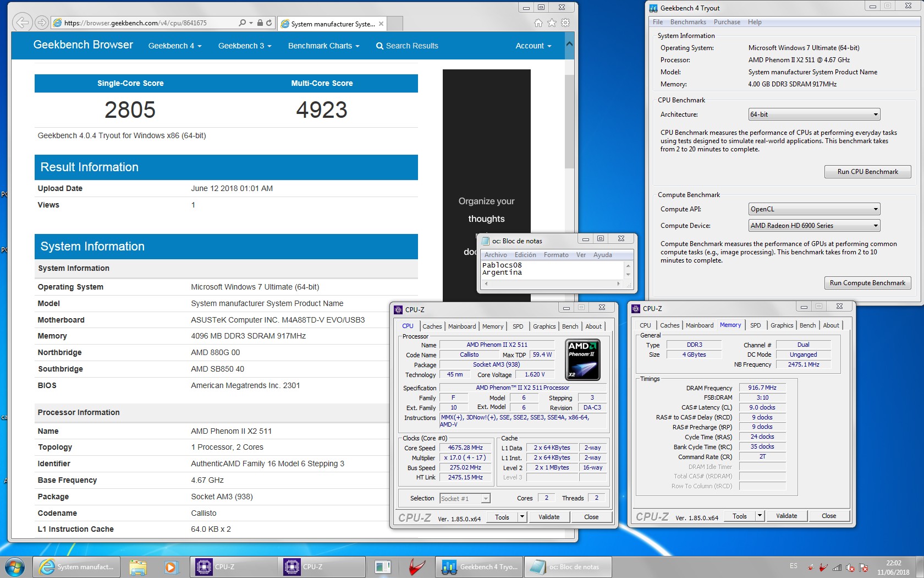Click the muted volume tray icon
The height and width of the screenshot is (578, 924).
850,568
